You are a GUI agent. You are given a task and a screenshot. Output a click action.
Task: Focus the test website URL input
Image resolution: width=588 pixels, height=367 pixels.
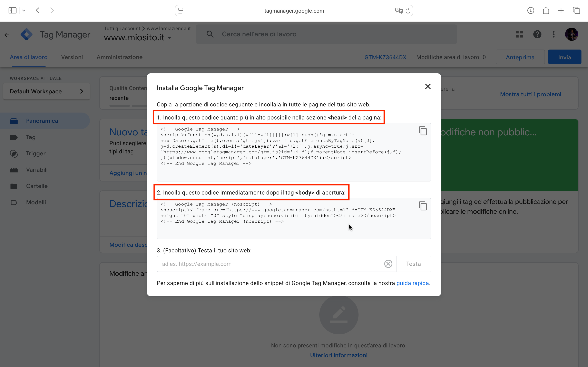267,264
